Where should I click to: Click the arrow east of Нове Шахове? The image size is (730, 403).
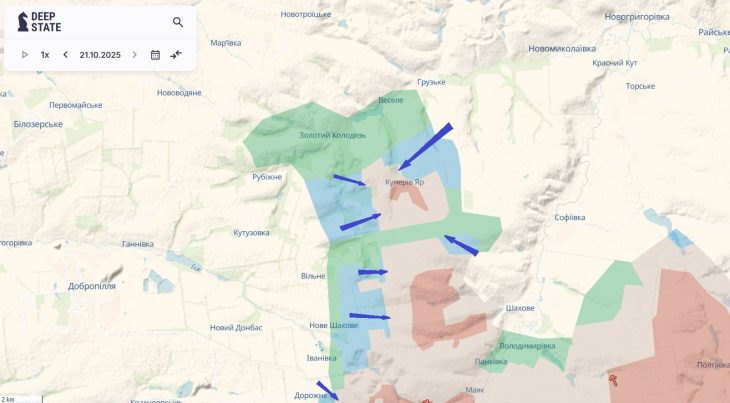(371, 315)
